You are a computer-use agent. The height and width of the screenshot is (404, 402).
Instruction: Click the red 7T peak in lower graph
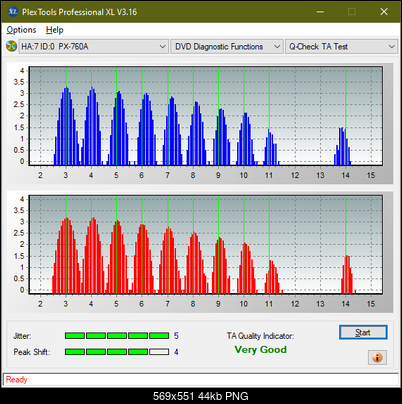170,261
